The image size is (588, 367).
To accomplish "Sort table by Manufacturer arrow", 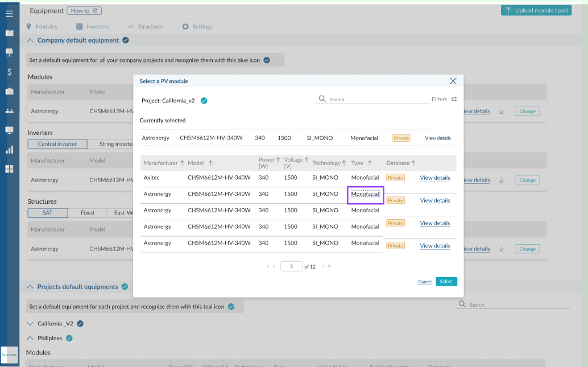I will (x=182, y=163).
